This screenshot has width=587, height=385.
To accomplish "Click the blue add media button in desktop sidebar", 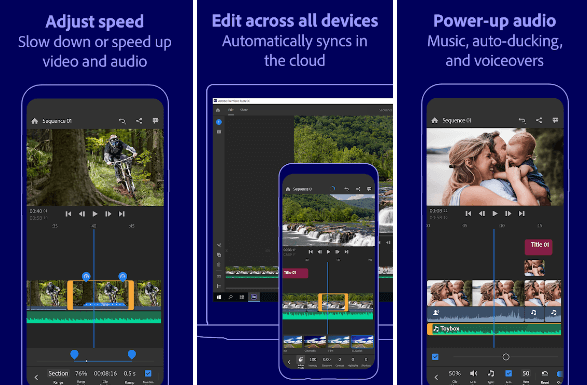I will click(219, 122).
